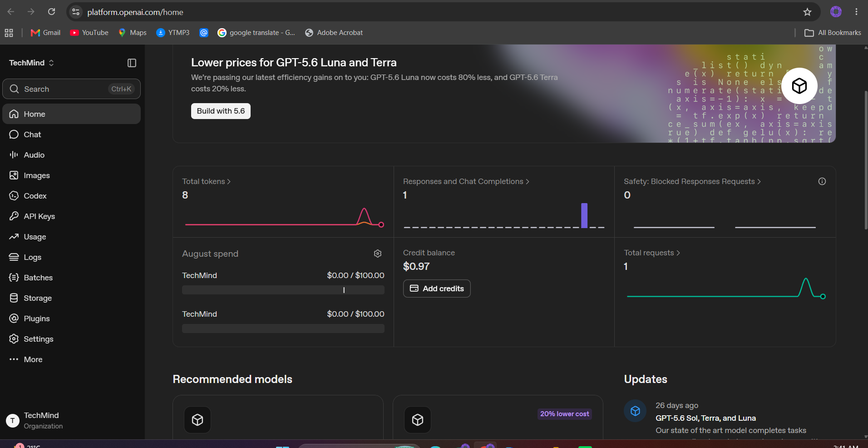Click the update cube icon beside 26 days ago
Viewport: 868px width, 448px height.
(635, 411)
